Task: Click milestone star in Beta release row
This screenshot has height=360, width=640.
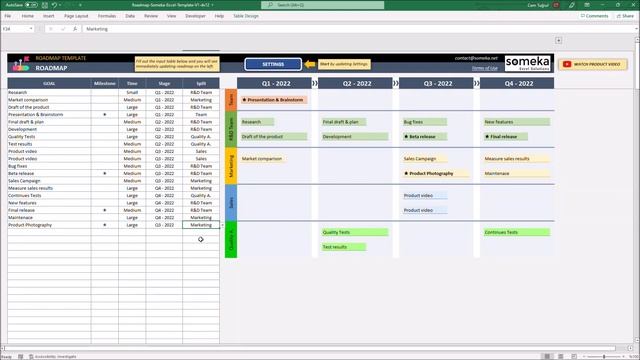Action: [x=104, y=173]
